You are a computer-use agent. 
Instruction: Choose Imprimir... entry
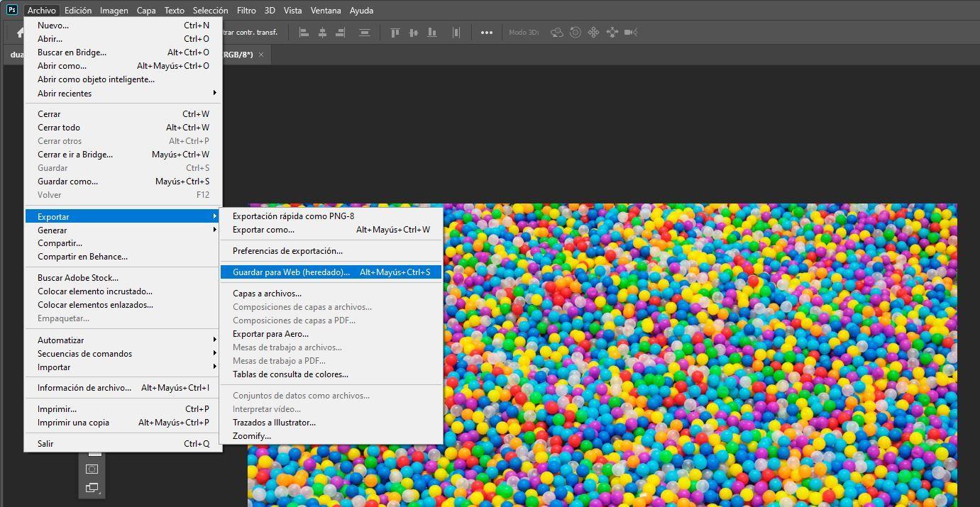click(123, 409)
